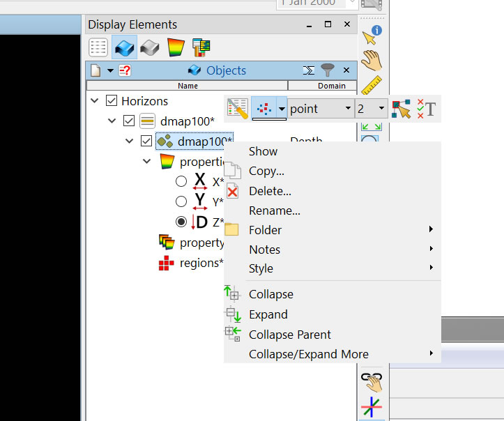Collapse the Horizons tree node
504x421 pixels.
[94, 101]
